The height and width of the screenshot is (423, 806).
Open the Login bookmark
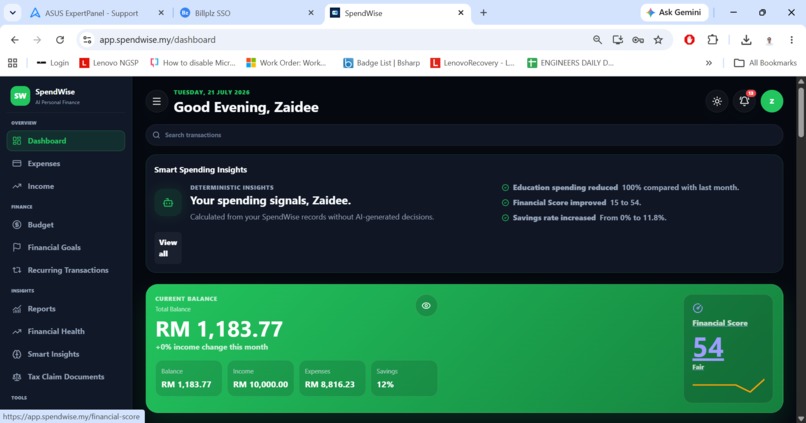click(x=52, y=63)
